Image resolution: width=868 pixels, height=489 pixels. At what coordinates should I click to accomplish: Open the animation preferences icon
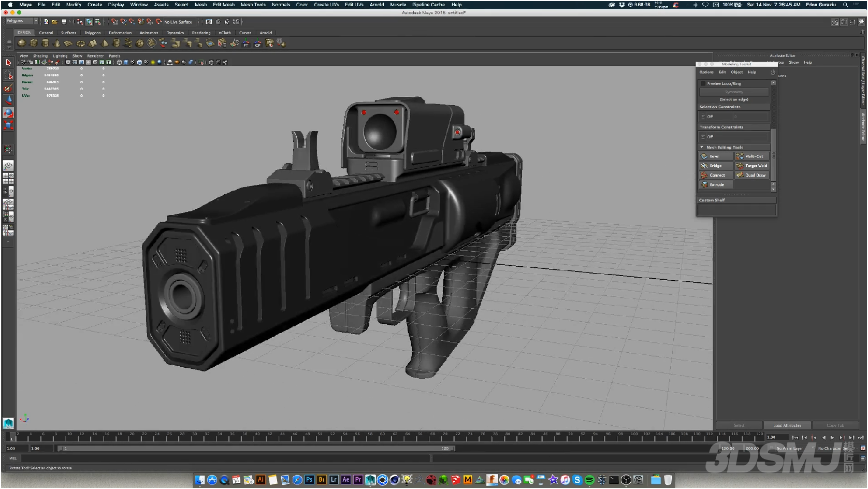pos(863,448)
